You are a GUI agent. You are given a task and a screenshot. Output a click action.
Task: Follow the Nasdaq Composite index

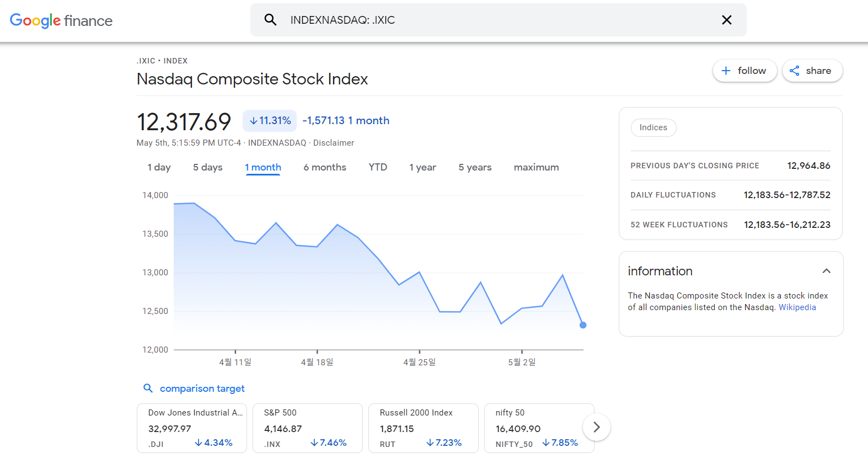(x=744, y=71)
